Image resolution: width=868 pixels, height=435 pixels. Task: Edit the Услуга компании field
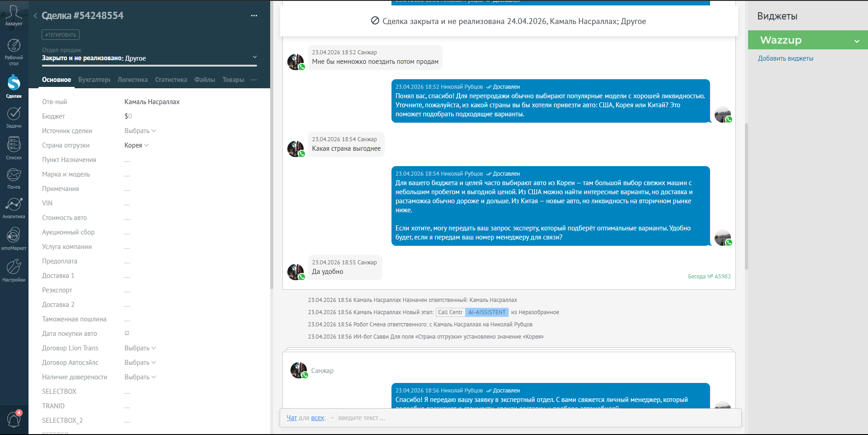(127, 247)
